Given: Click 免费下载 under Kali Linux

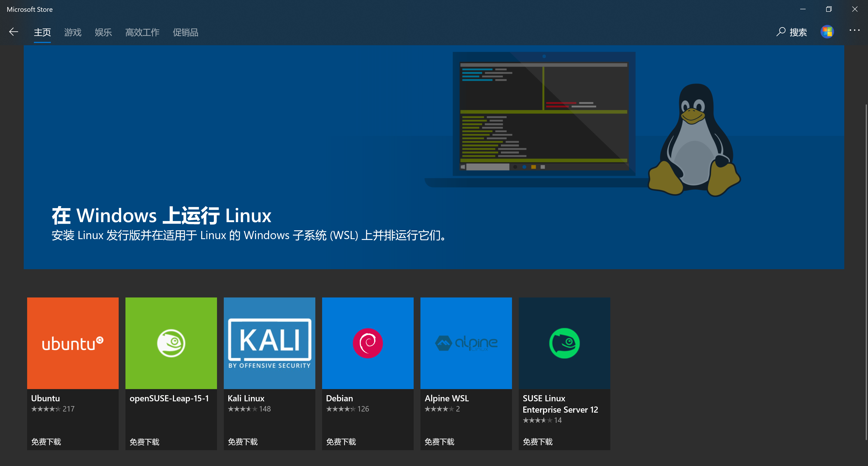Looking at the screenshot, I should click(x=243, y=442).
